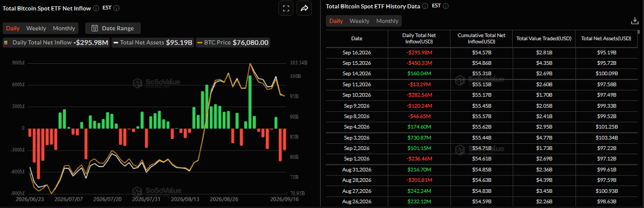
Task: Click the $216.70M inflow cell
Action: [x=419, y=170]
